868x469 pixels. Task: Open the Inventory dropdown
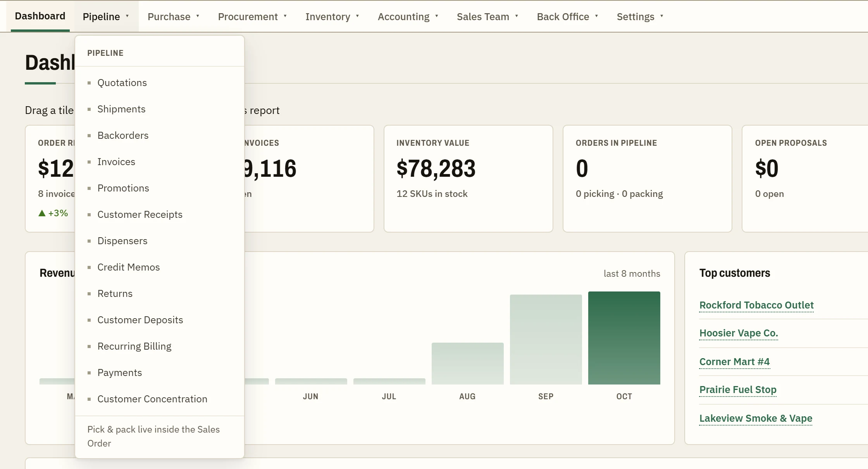[332, 17]
